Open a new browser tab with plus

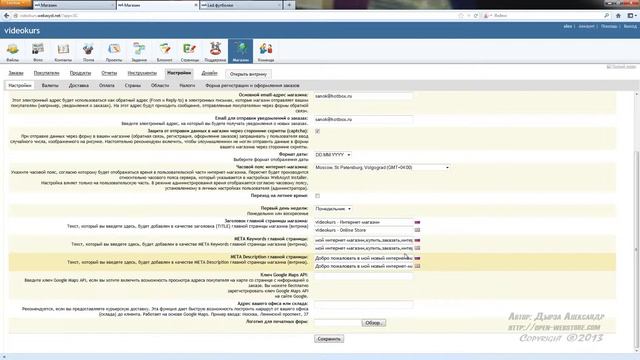click(289, 5)
